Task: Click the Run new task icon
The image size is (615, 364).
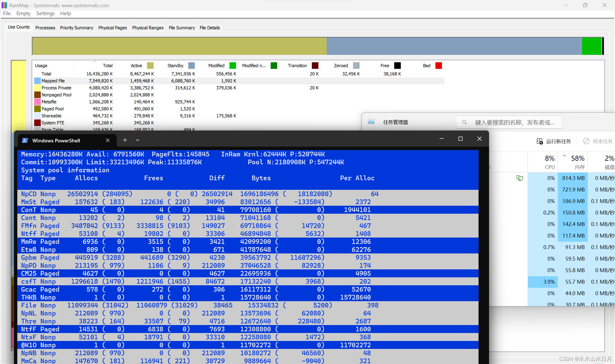Action: pyautogui.click(x=539, y=141)
